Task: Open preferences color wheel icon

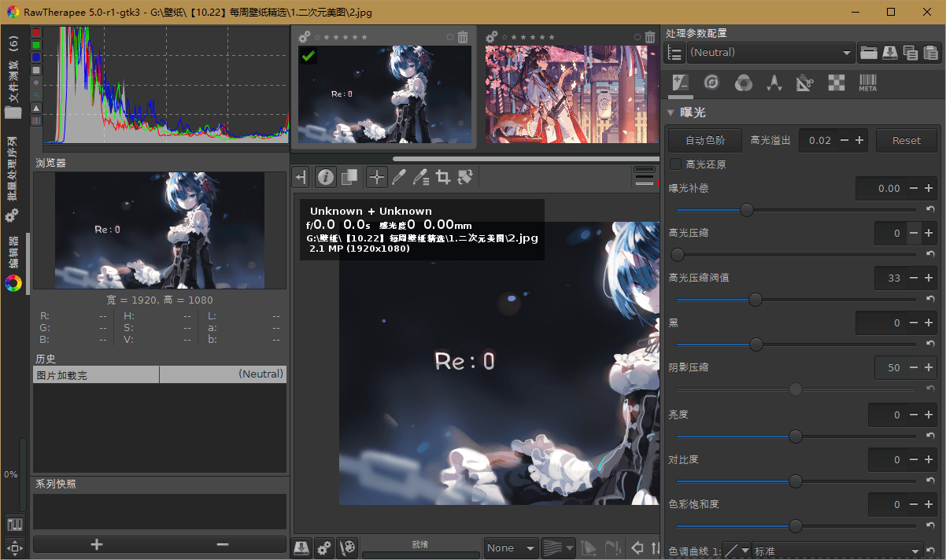Action: pyautogui.click(x=13, y=283)
